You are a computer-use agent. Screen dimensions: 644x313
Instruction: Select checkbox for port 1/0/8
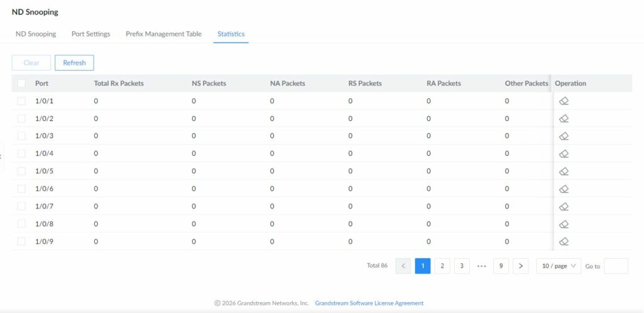point(21,224)
